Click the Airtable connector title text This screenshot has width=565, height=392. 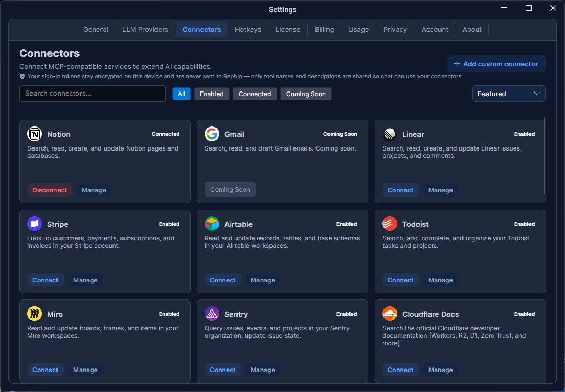(239, 224)
